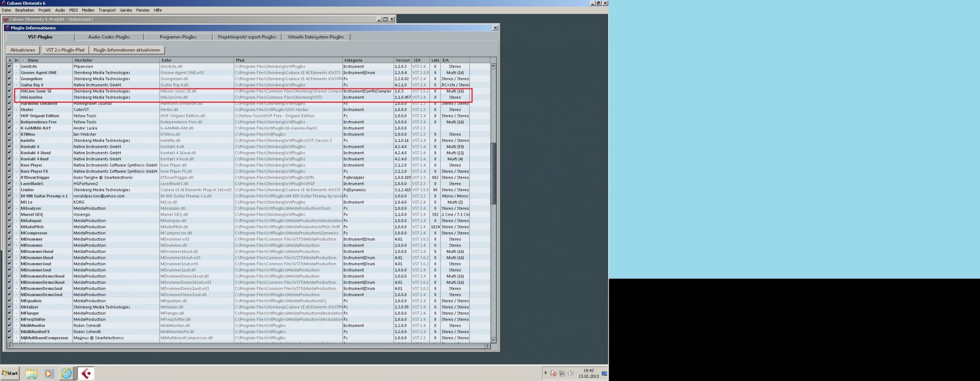
Task: Sort by the Hersteller column header
Action: point(116,60)
